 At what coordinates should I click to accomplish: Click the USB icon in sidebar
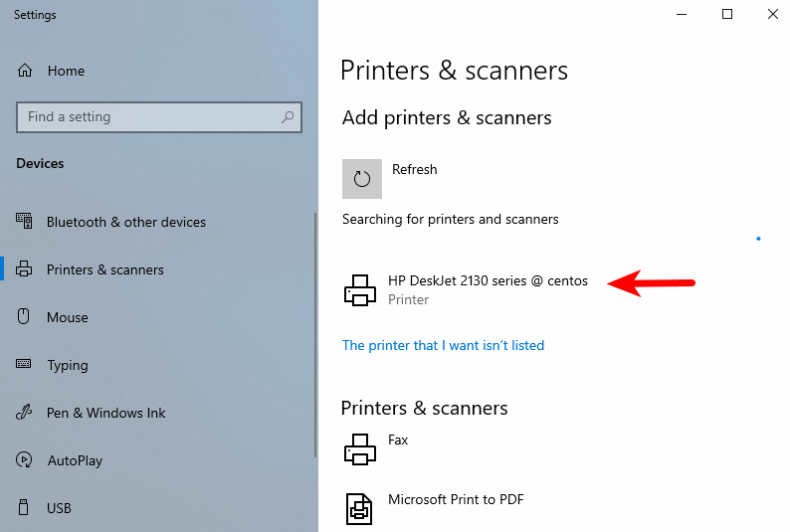[26, 508]
